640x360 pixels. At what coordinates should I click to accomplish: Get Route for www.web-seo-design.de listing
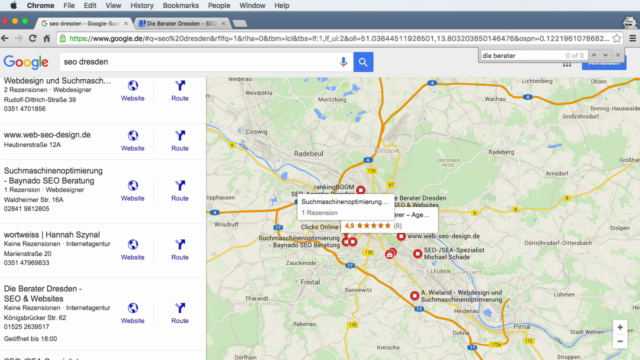[x=180, y=140]
